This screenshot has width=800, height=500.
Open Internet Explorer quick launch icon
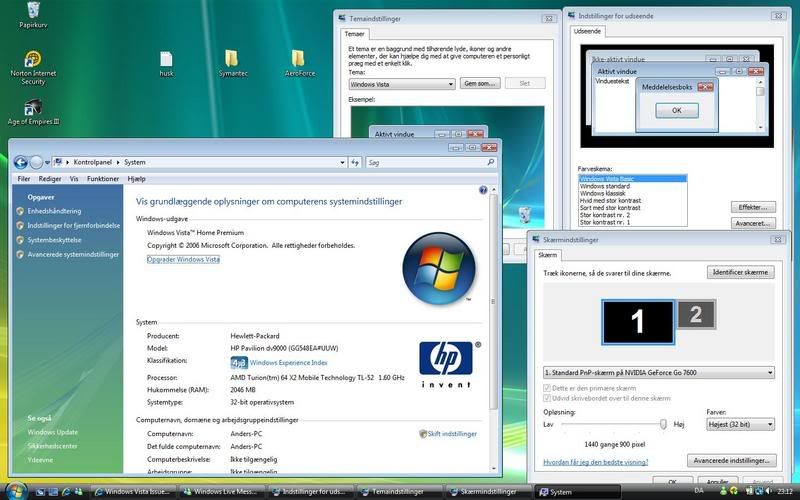(x=65, y=492)
